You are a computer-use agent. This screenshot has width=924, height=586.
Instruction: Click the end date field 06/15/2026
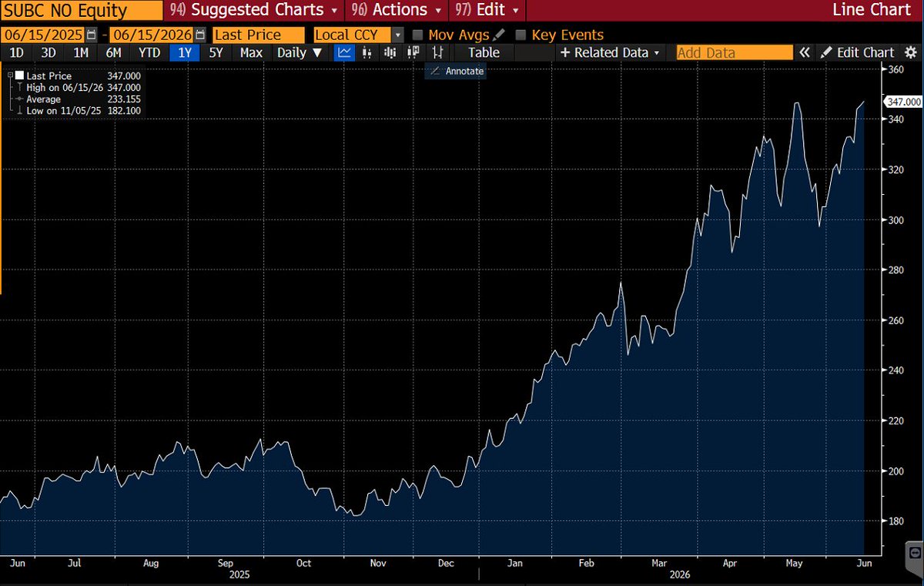point(152,35)
